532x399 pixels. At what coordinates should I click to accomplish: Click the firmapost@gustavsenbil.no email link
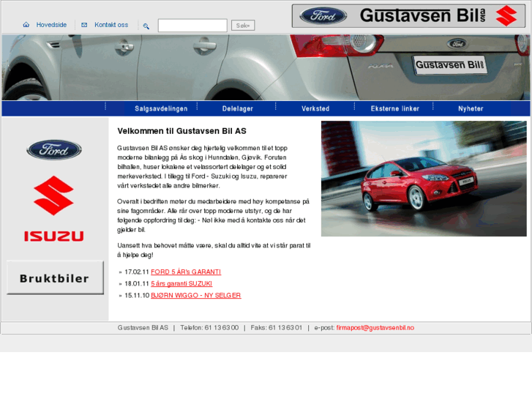375,328
